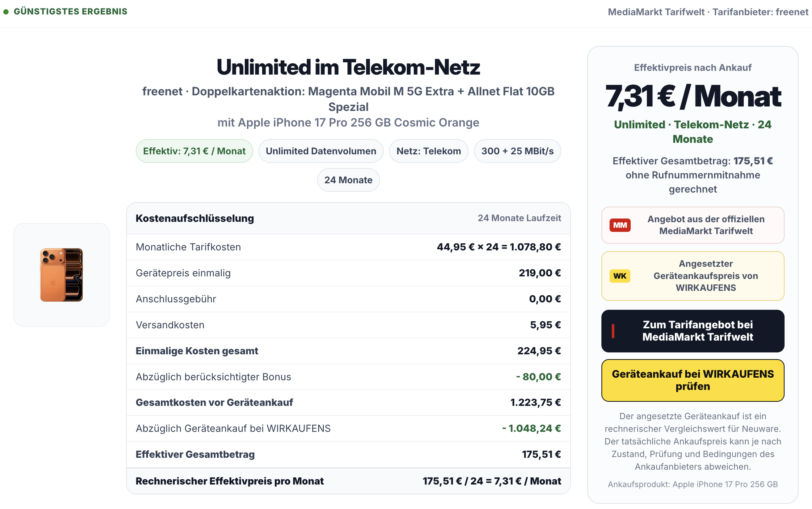Click the Anschlussgebühr row label
The image size is (812, 509).
pyautogui.click(x=176, y=299)
